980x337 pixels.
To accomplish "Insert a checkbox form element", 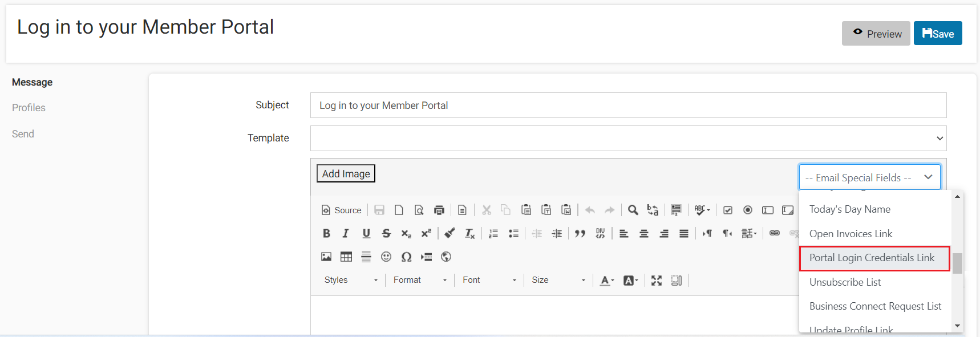I will 728,210.
